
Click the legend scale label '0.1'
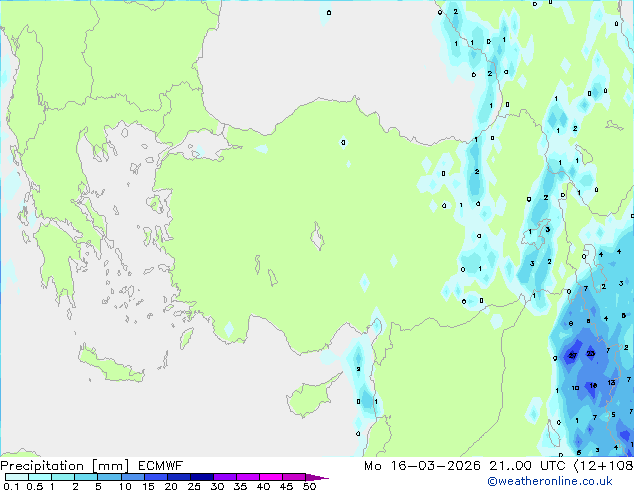pyautogui.click(x=11, y=486)
